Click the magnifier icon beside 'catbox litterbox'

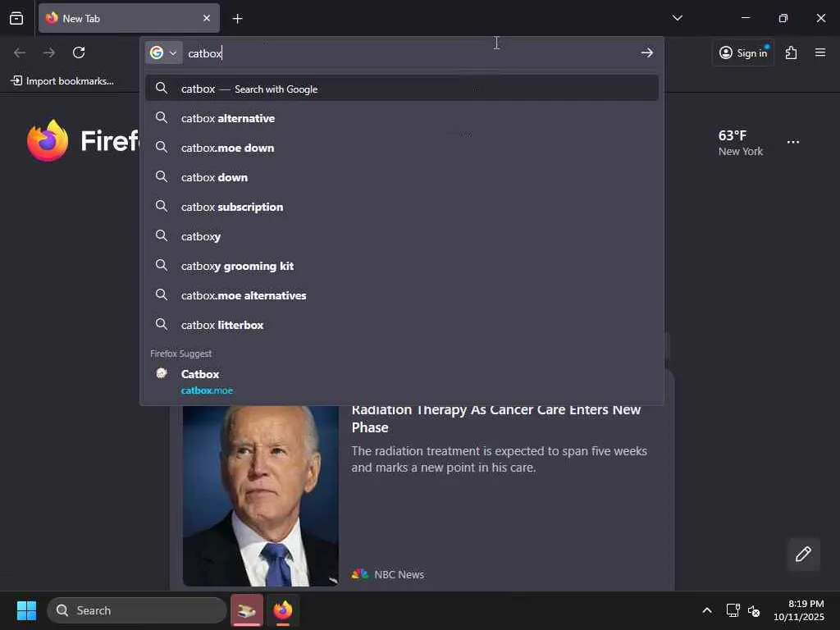(162, 323)
